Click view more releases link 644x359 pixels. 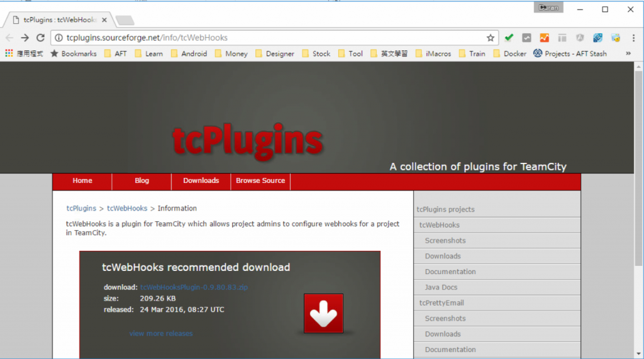tap(161, 333)
